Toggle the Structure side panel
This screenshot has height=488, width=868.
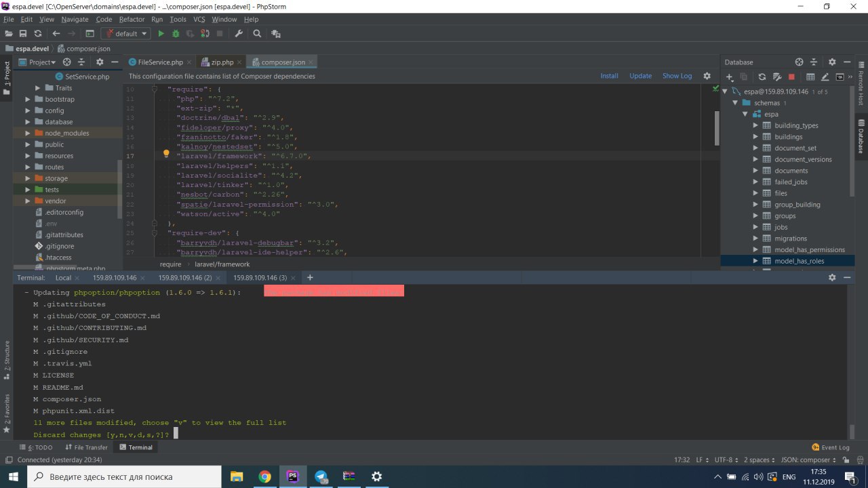coord(7,360)
